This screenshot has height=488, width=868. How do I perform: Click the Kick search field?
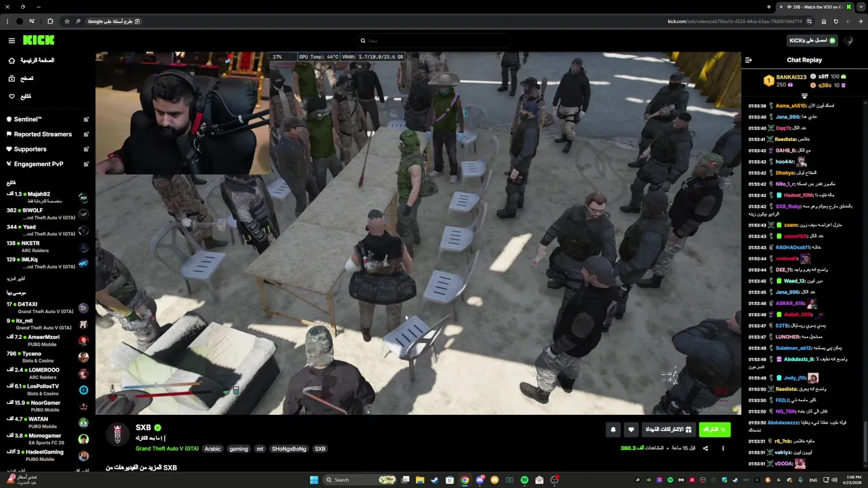point(434,41)
